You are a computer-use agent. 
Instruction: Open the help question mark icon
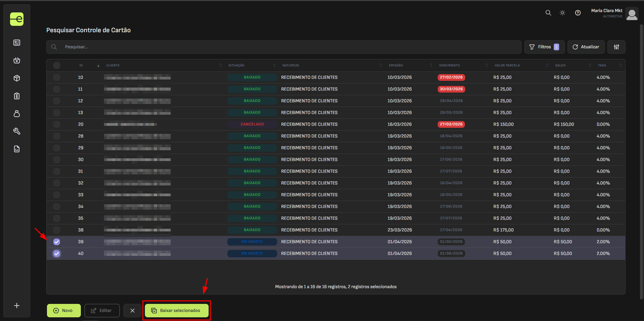578,13
